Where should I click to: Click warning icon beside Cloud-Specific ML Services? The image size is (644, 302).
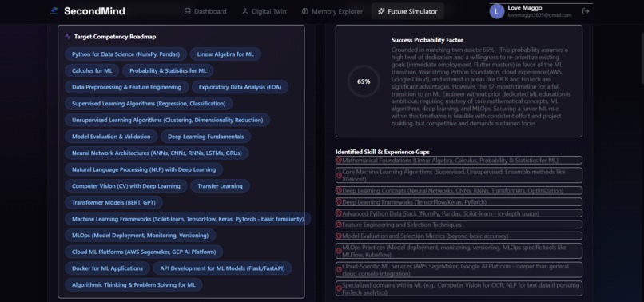coord(340,270)
